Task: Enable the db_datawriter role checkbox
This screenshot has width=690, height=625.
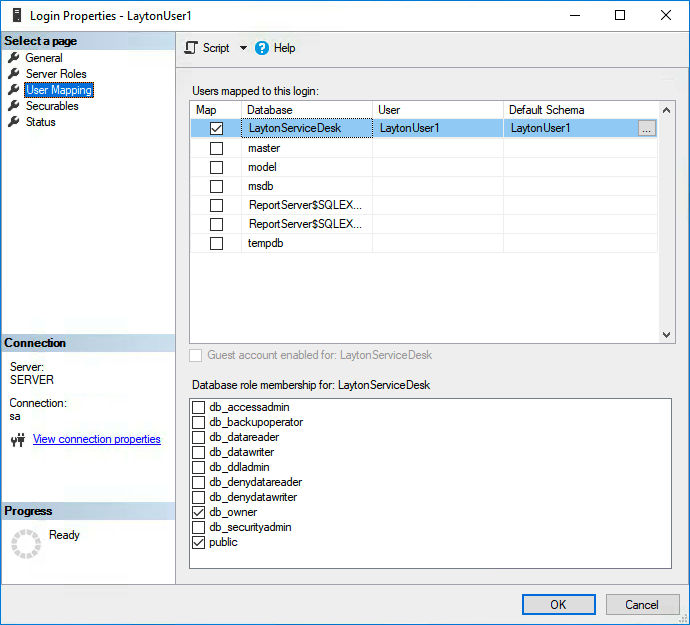Action: click(198, 452)
